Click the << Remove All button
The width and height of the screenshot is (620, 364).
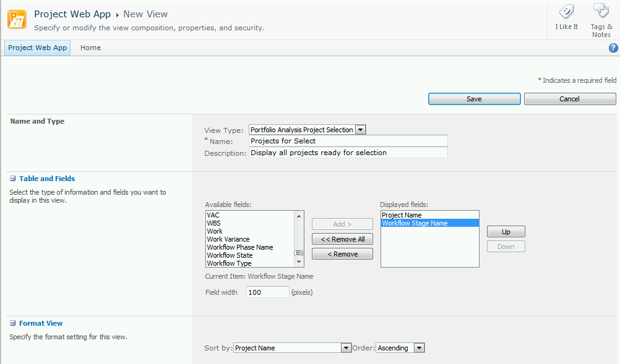click(342, 239)
